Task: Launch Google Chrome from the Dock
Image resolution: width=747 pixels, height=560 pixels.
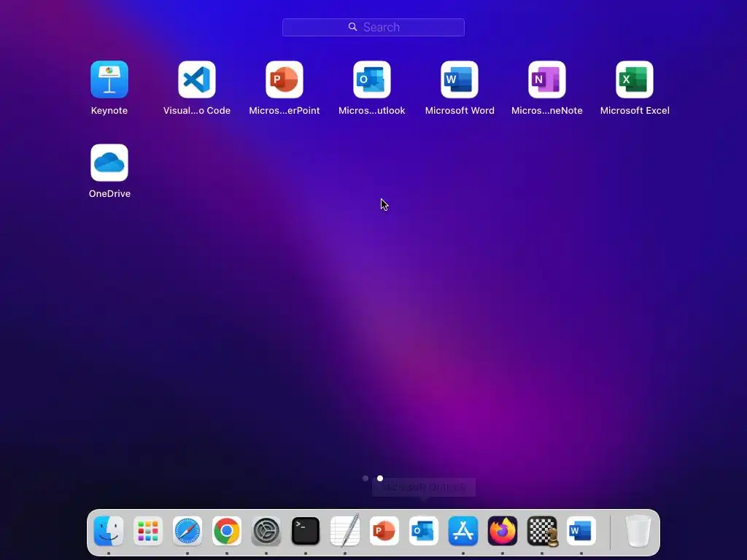Action: [x=227, y=531]
